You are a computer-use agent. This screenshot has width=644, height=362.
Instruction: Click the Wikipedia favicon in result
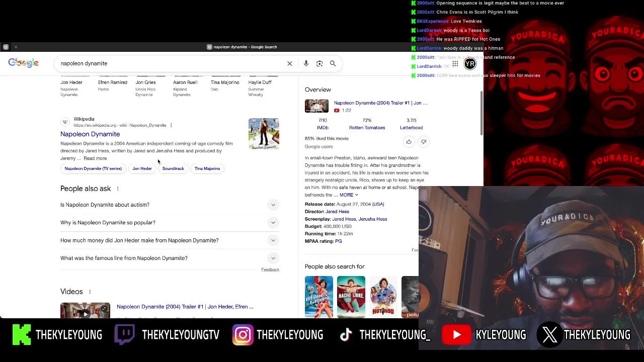point(65,122)
